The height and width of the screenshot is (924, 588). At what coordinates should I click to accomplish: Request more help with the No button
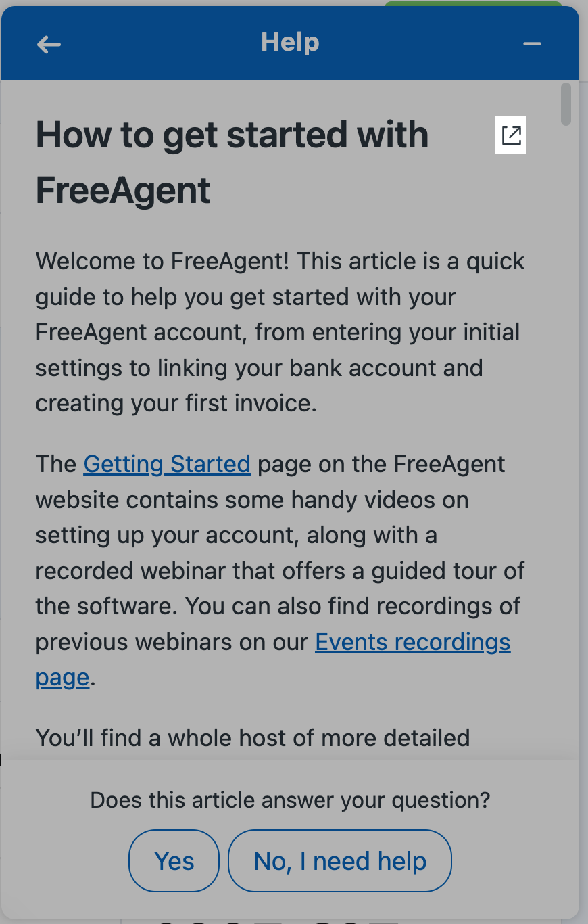pyautogui.click(x=339, y=860)
